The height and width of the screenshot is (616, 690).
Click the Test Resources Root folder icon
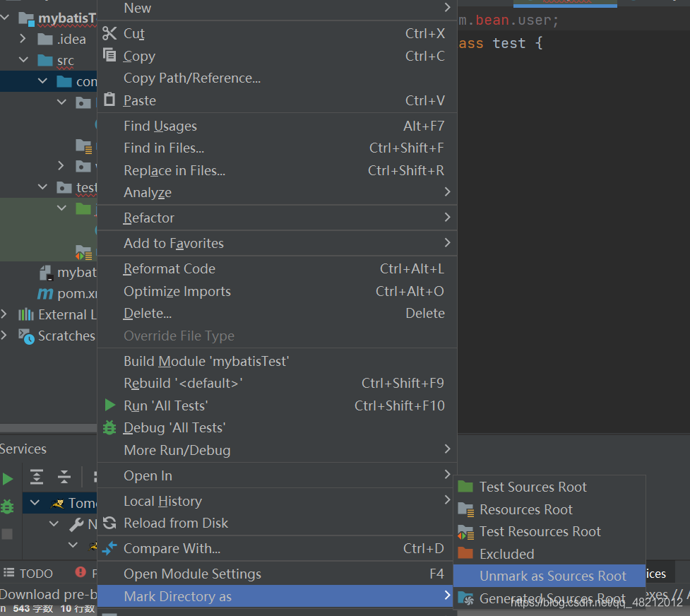click(x=465, y=532)
